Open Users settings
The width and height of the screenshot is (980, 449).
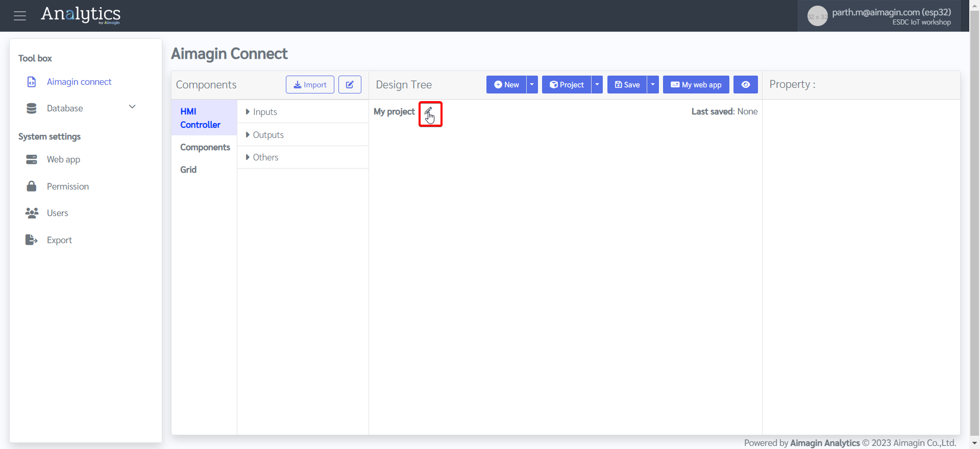57,213
